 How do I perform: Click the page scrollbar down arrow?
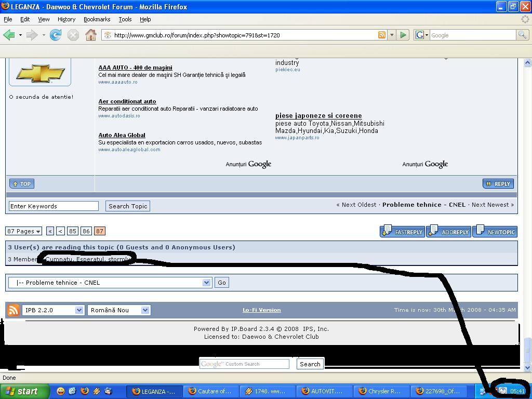[x=527, y=367]
